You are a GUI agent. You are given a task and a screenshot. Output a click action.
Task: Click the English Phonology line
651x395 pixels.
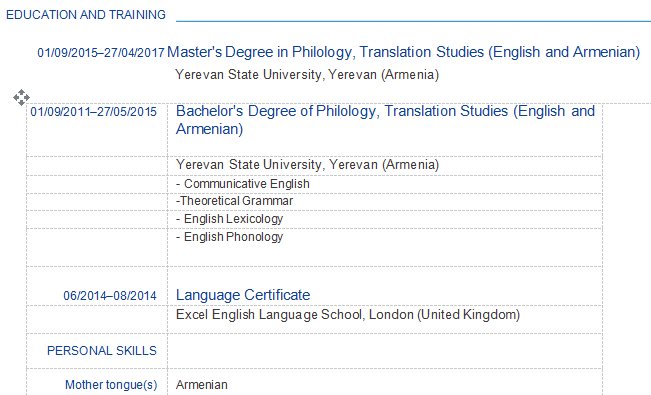tap(230, 237)
